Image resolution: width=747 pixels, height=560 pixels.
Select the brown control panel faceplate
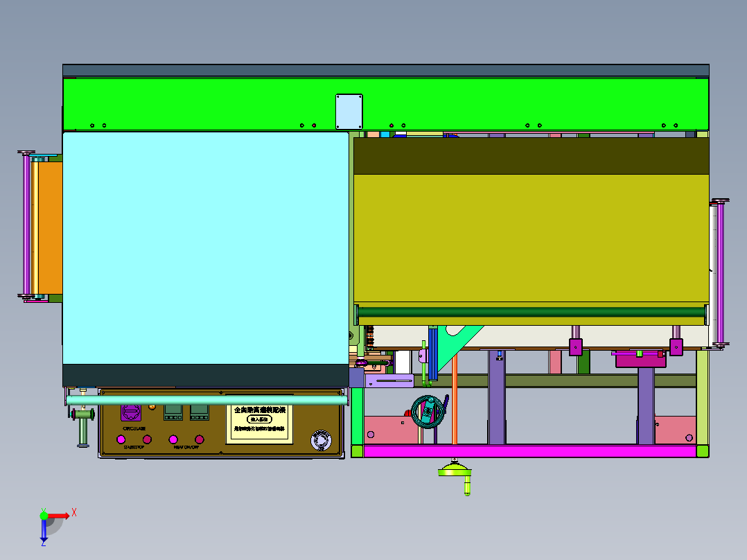(x=220, y=423)
